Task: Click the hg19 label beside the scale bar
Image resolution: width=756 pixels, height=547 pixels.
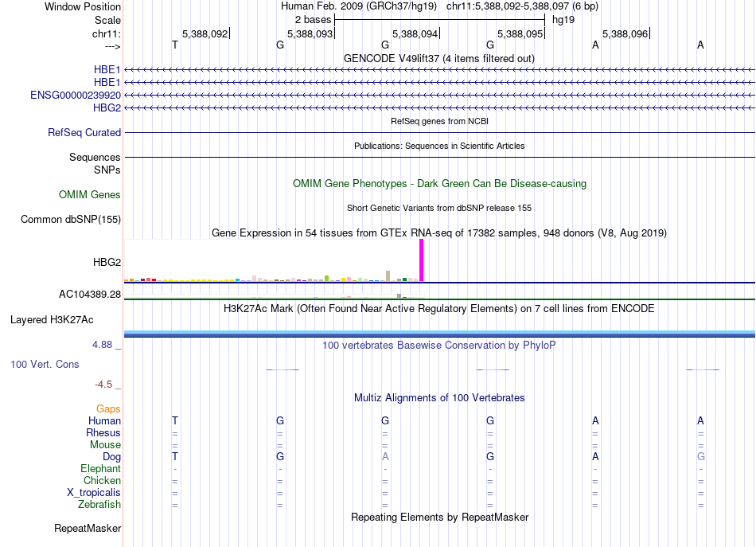Action: pyautogui.click(x=563, y=20)
